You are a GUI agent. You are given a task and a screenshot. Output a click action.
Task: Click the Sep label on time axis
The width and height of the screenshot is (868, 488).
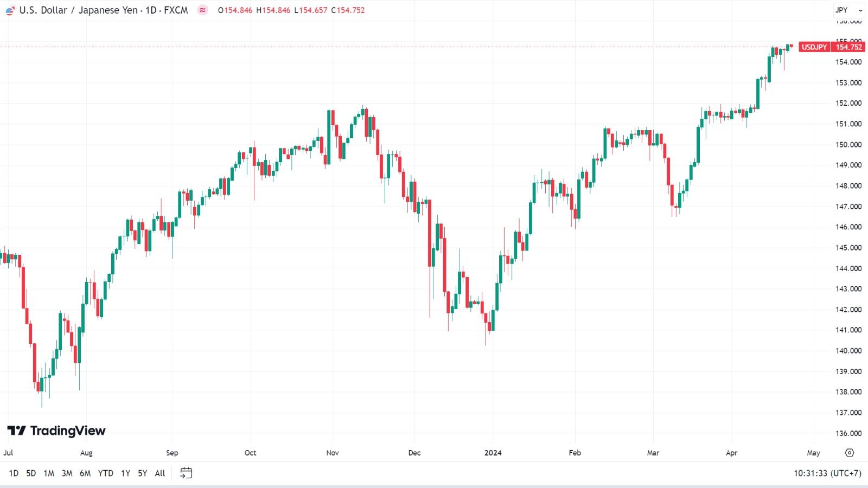[172, 453]
